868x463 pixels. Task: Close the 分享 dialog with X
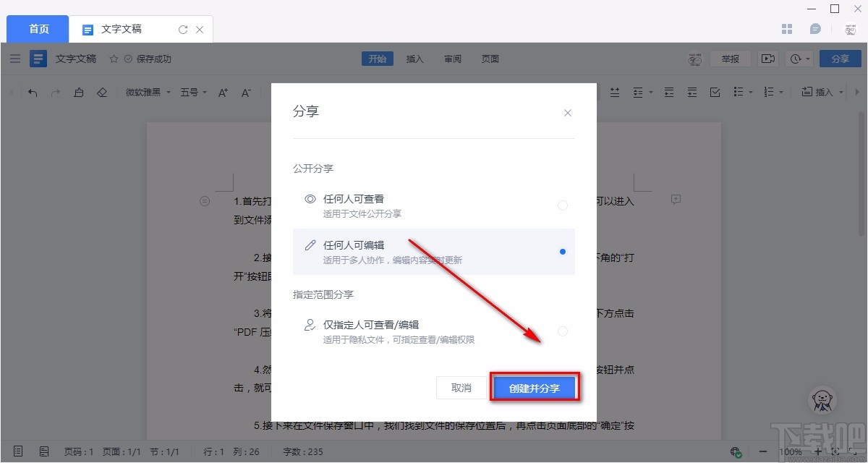coord(568,113)
